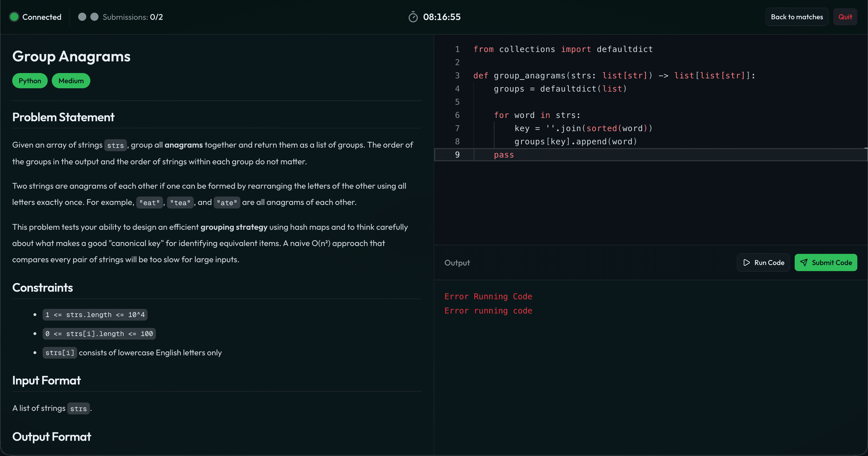Viewport: 868px width, 456px height.
Task: Place cursor on the import defaultdict line
Action: point(563,49)
